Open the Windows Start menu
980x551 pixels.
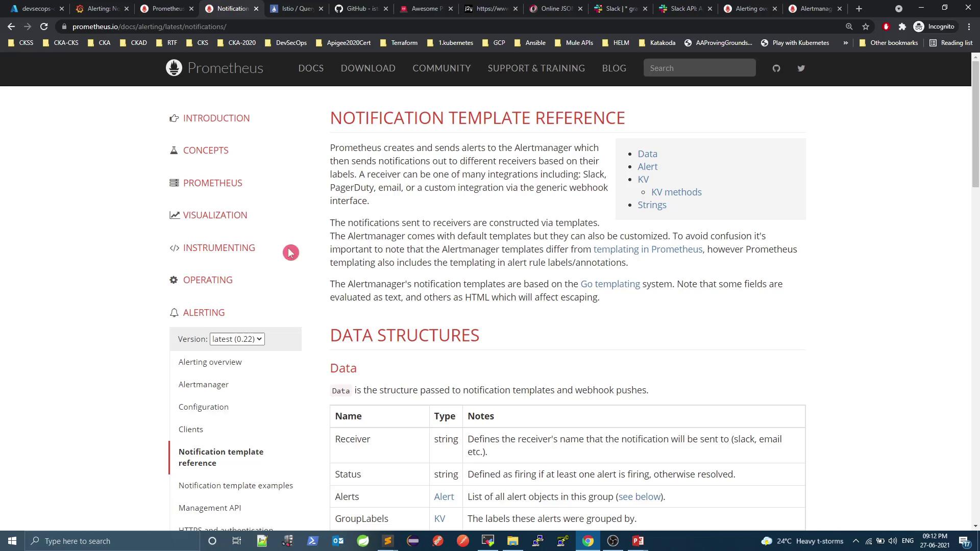click(12, 541)
